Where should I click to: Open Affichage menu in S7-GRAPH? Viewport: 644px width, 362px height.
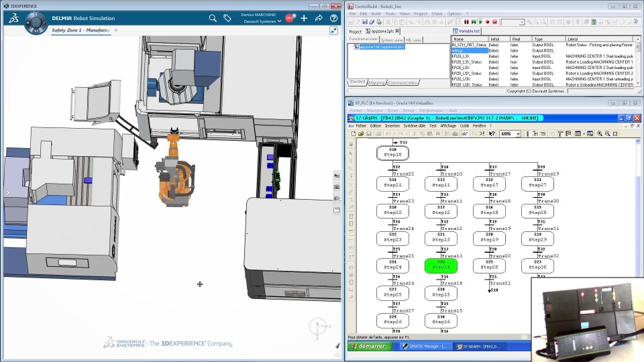(448, 126)
